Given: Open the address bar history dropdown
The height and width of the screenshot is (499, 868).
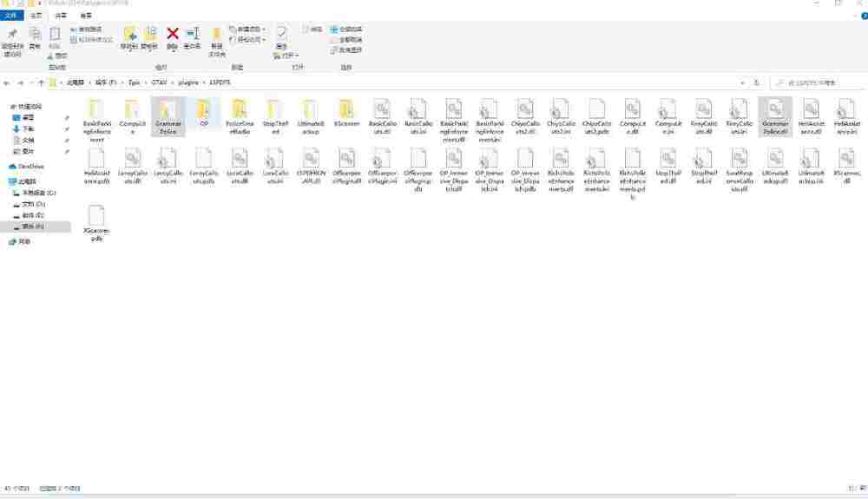Looking at the screenshot, I should (743, 82).
